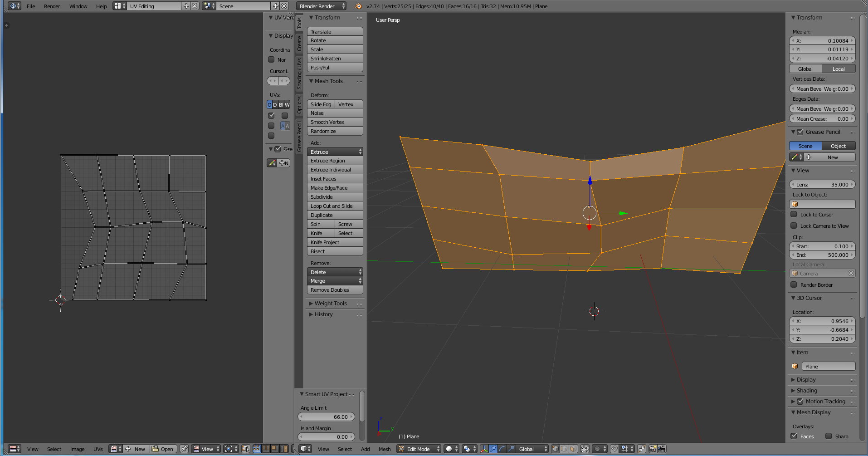Open Global orientation dropdown
This screenshot has height=456, width=868.
coord(532,449)
